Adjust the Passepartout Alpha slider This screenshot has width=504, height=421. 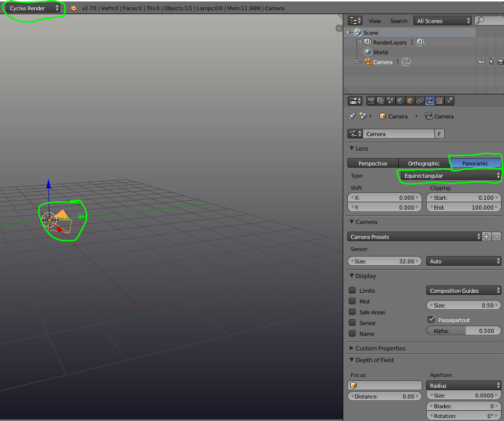click(x=464, y=331)
